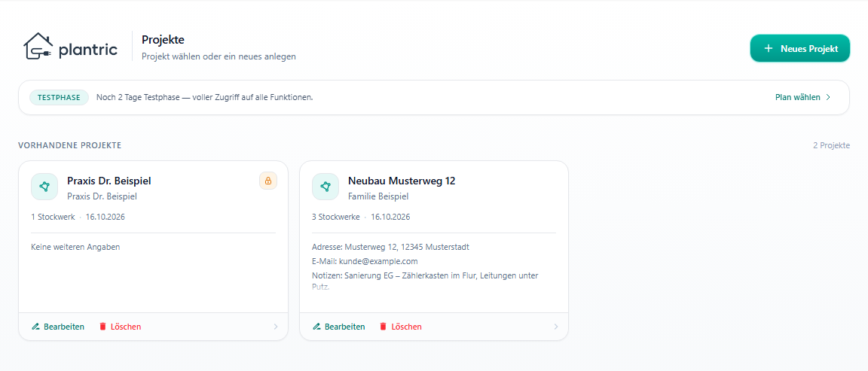868x371 pixels.
Task: Click the Notizen Sanierung EG line
Action: tap(425, 281)
